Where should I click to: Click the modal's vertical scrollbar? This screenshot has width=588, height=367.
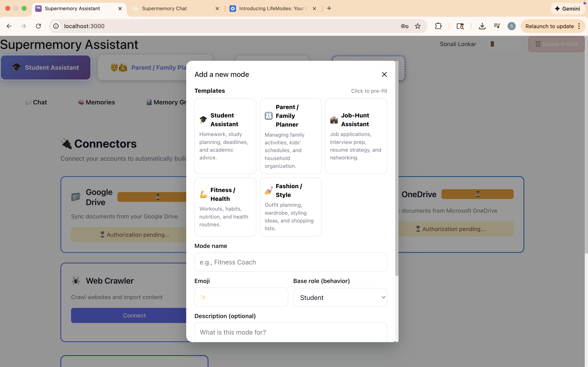click(396, 170)
